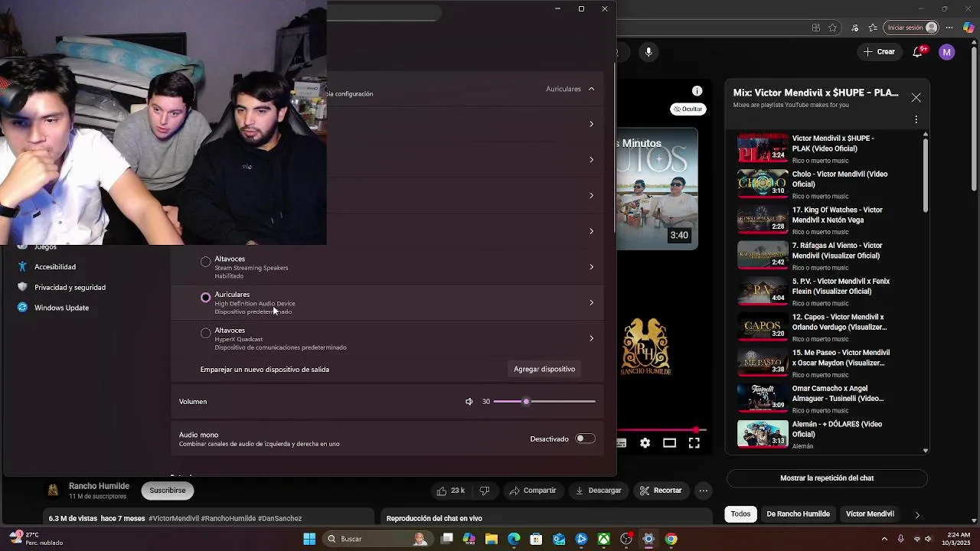
Task: Select the Todos chip
Action: tap(740, 514)
